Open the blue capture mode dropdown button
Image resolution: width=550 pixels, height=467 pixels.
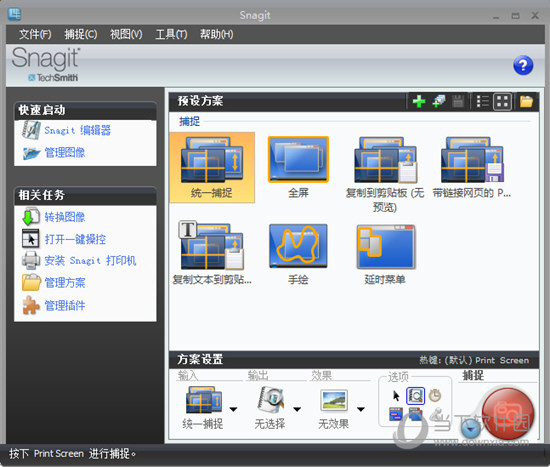[x=471, y=428]
